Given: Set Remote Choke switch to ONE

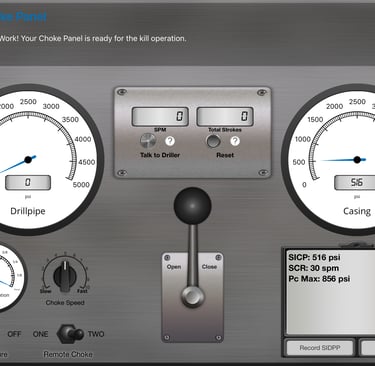Looking at the screenshot, I should [40, 334].
